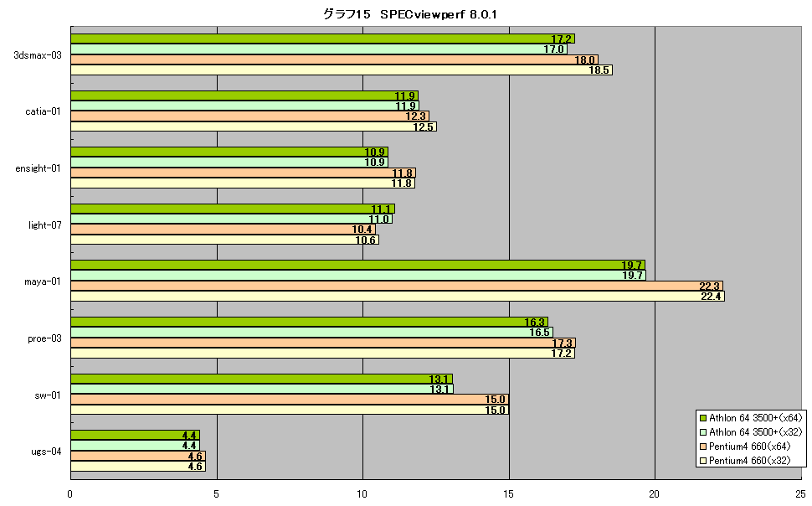This screenshot has height=506, width=812.
Task: Click the "11.0" value label
Action: tap(378, 219)
